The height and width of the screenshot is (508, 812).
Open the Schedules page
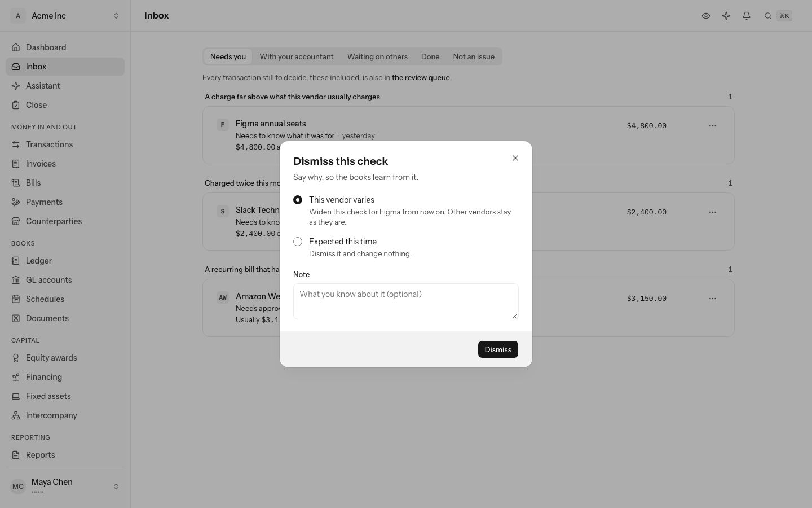(65, 299)
